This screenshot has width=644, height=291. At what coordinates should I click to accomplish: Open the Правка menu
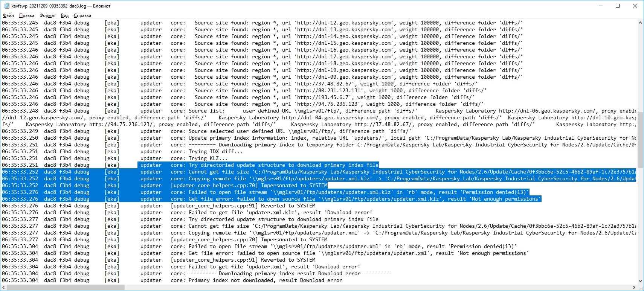click(26, 15)
